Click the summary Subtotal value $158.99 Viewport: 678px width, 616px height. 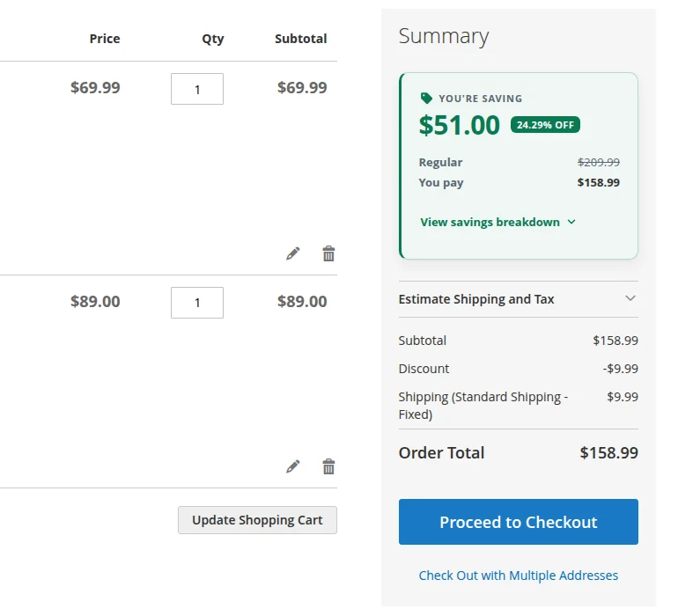pos(615,341)
